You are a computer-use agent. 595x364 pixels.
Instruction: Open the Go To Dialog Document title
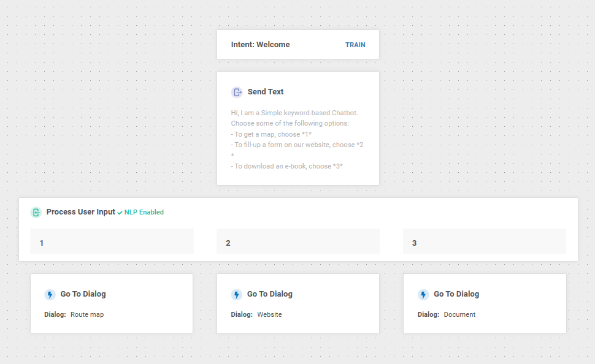(x=456, y=294)
